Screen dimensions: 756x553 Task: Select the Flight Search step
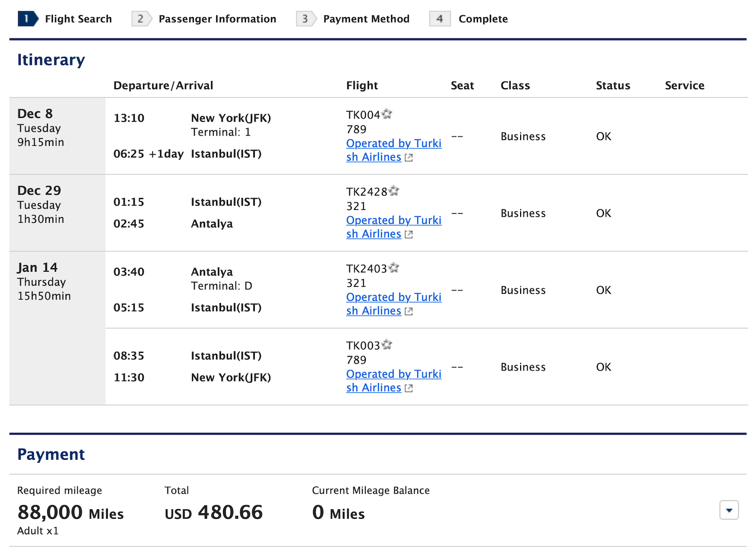click(x=78, y=19)
